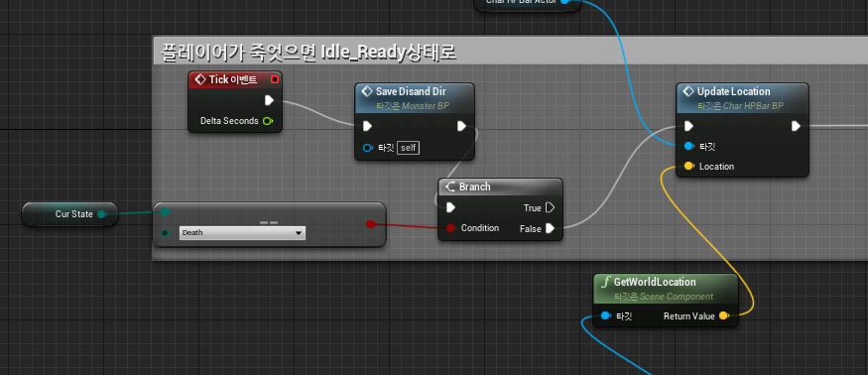Click the Tick event execution output pin
Screen dimensions: 868x375
tap(269, 100)
